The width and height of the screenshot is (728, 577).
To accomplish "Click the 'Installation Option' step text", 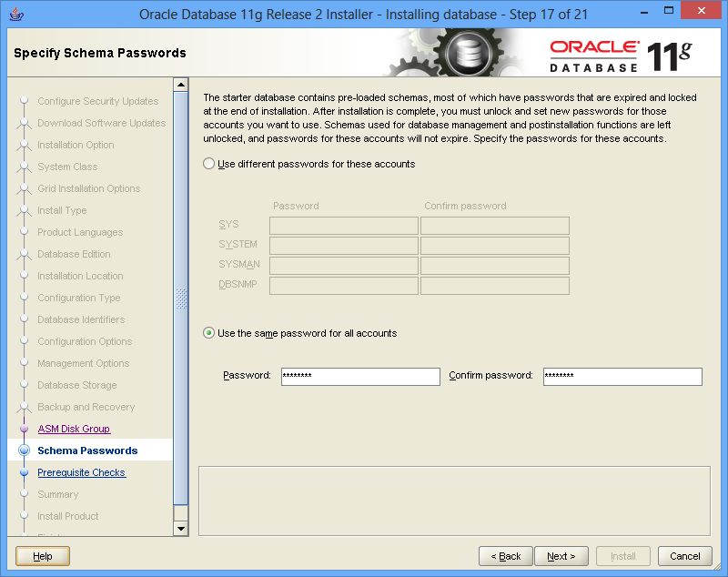I will (76, 145).
